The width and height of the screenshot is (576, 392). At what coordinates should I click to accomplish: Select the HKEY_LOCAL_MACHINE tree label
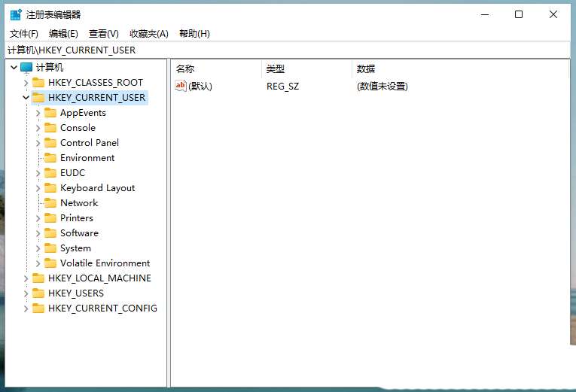point(99,278)
